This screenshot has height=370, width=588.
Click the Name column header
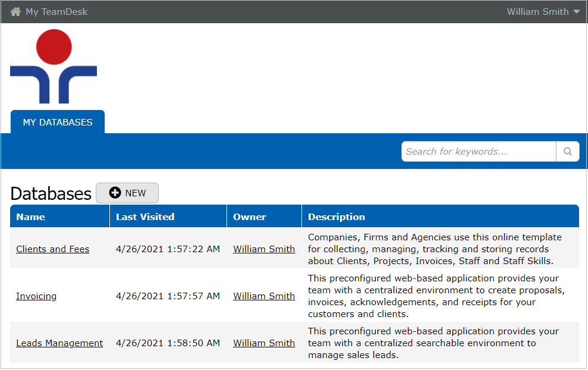[59, 217]
